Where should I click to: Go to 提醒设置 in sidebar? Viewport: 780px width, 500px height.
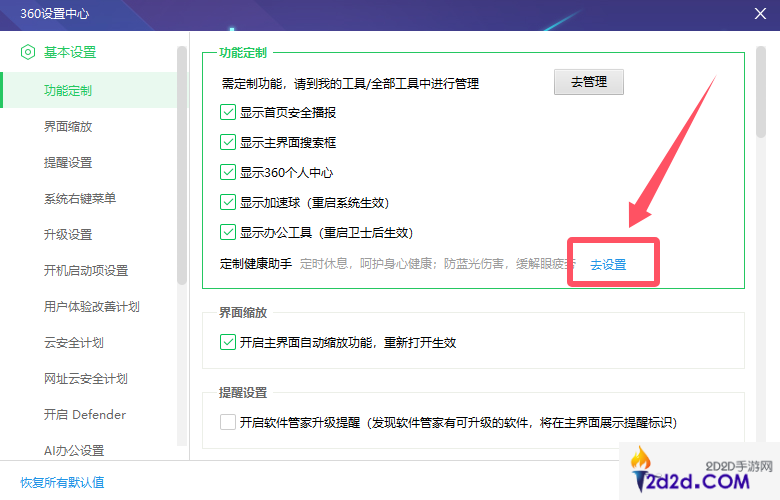coord(68,162)
